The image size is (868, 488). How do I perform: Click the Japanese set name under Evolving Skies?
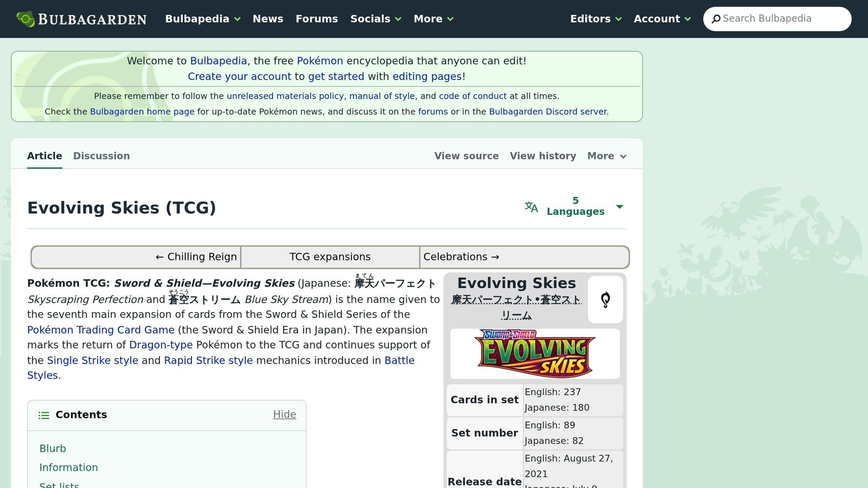coord(516,308)
